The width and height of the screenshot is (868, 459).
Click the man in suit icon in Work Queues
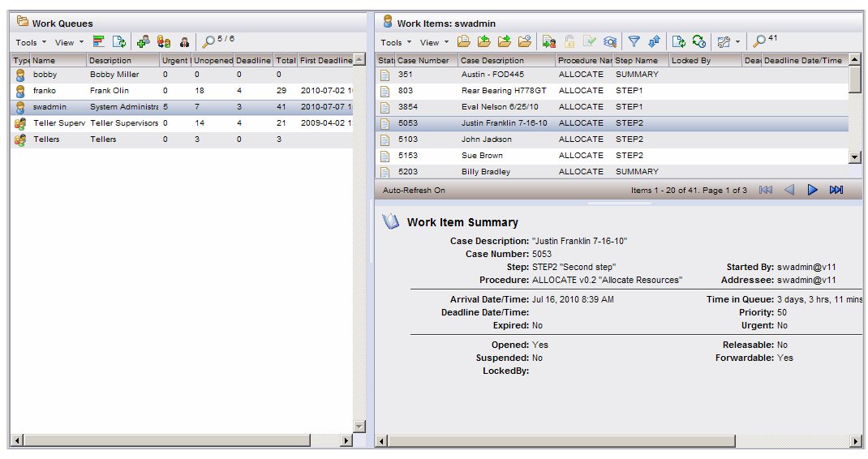coord(184,41)
